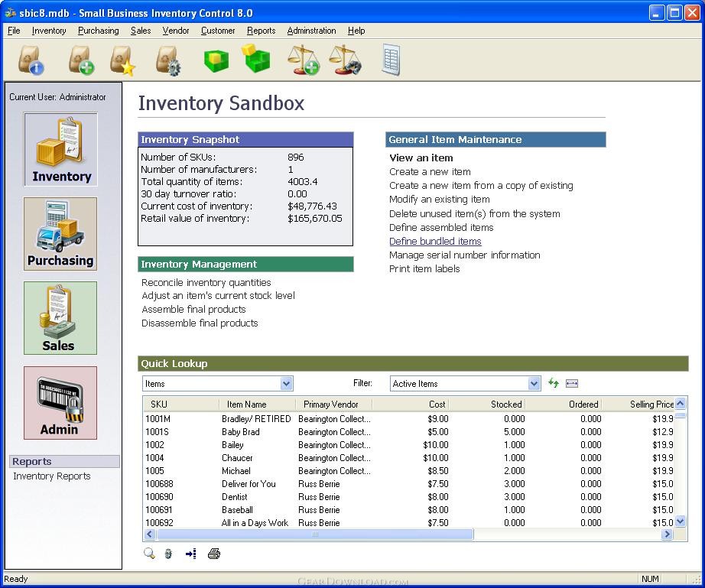Click Modify an existing item link

pyautogui.click(x=439, y=199)
